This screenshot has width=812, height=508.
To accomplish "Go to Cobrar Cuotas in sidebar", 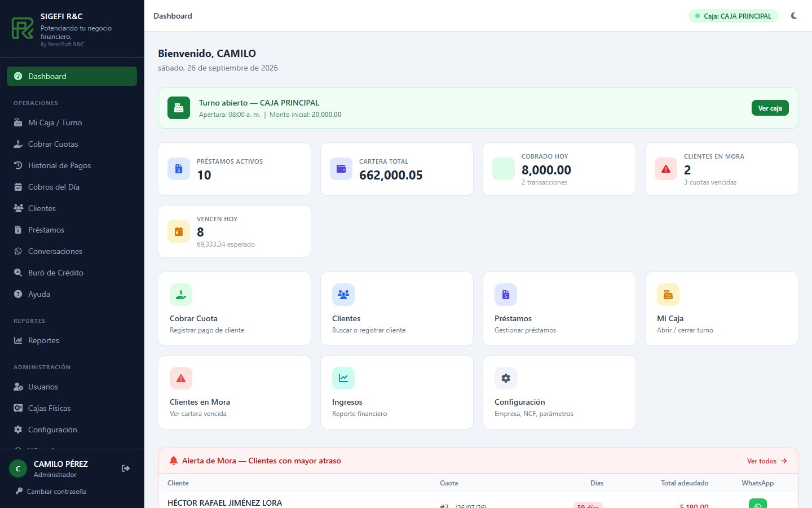I will pyautogui.click(x=72, y=144).
